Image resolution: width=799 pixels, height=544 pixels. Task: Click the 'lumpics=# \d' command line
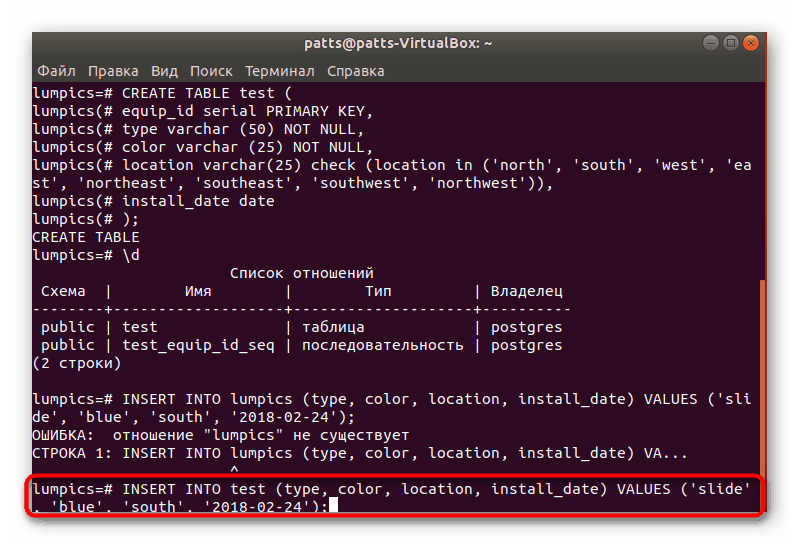pyautogui.click(x=86, y=255)
